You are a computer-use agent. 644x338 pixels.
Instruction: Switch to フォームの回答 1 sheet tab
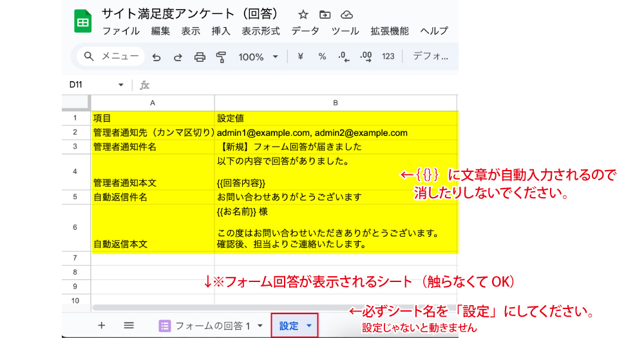pos(212,326)
